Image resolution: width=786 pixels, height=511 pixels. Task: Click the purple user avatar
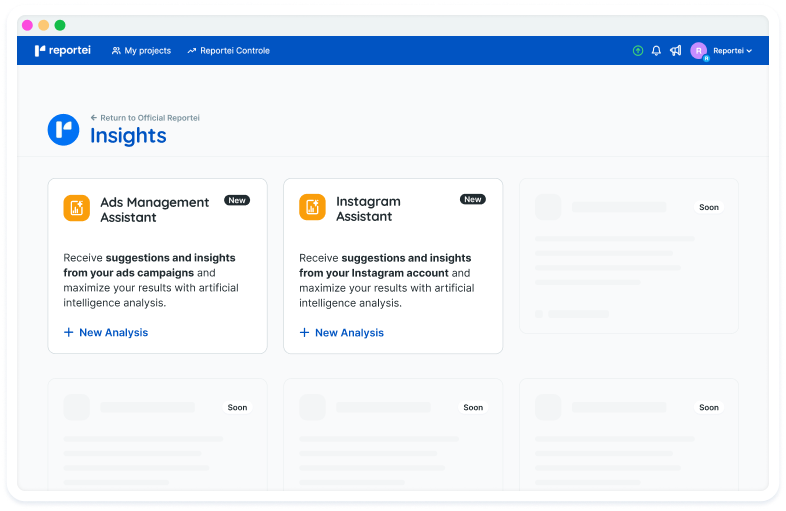point(699,51)
